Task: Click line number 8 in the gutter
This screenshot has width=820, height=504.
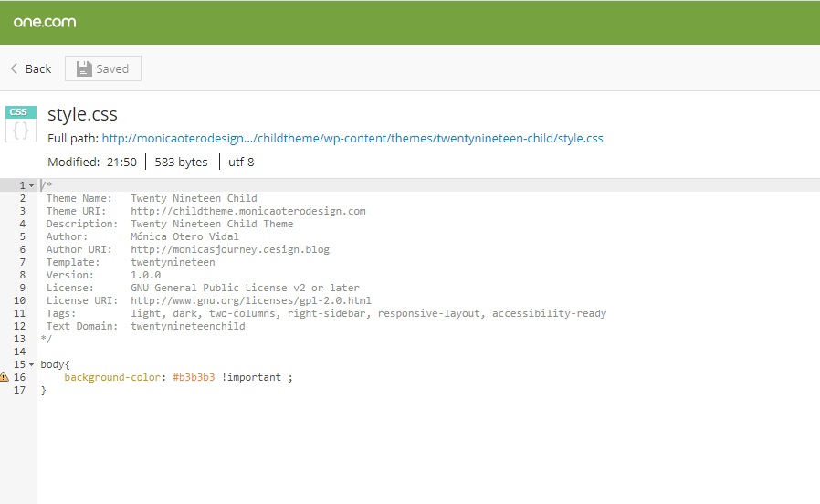Action: (22, 262)
